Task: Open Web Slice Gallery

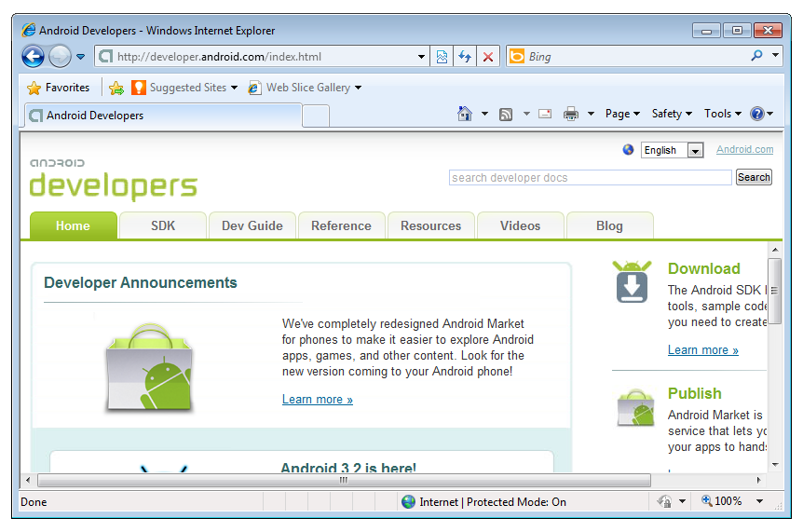Action: click(x=306, y=88)
